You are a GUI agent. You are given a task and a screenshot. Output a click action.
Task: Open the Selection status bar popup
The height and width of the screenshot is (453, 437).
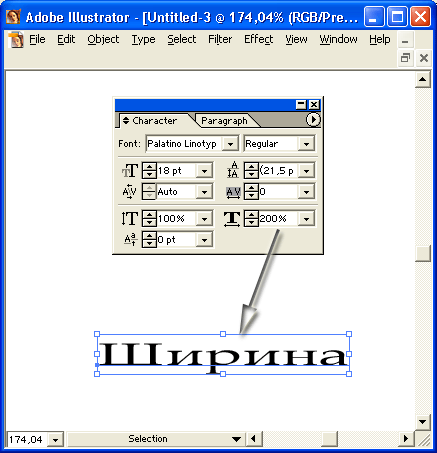click(x=236, y=439)
